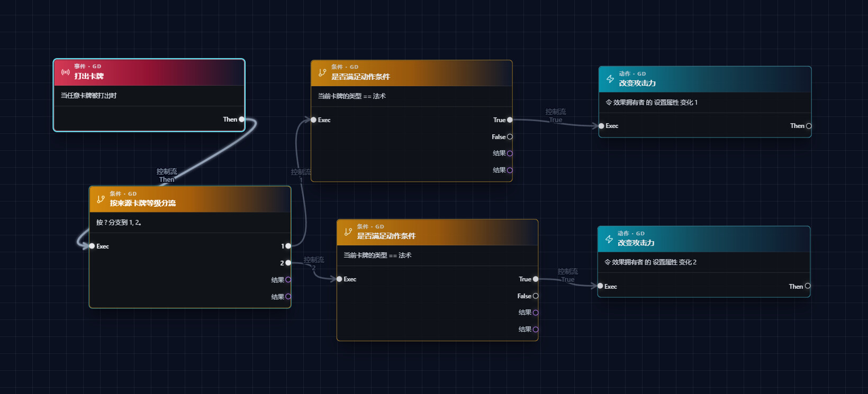This screenshot has height=394, width=868.
Task: Click False port of lower 是否满足动作条件 node
Action: [x=536, y=296]
